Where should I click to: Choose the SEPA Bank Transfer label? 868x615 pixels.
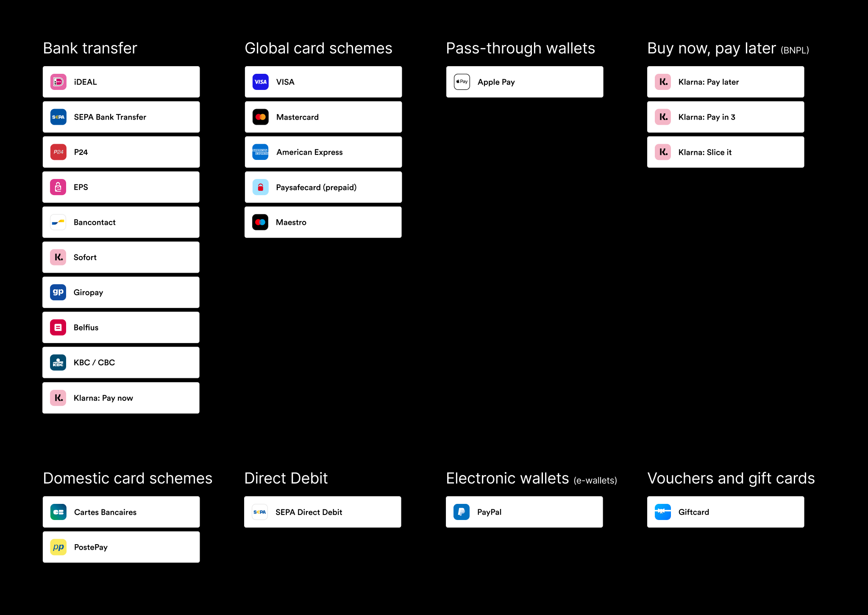[110, 117]
